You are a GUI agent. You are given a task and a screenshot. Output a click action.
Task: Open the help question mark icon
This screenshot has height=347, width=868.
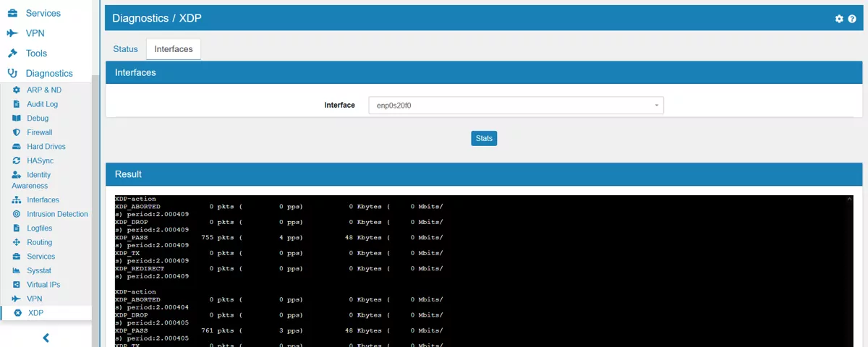[x=852, y=19]
